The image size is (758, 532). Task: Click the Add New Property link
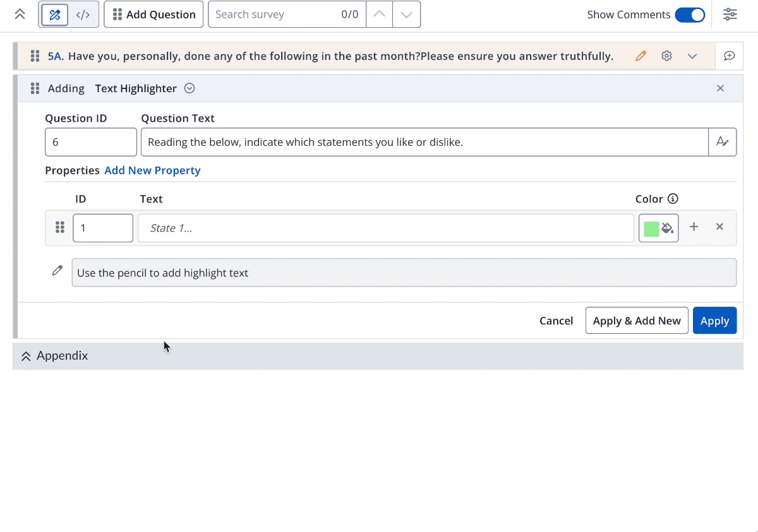pyautogui.click(x=152, y=170)
